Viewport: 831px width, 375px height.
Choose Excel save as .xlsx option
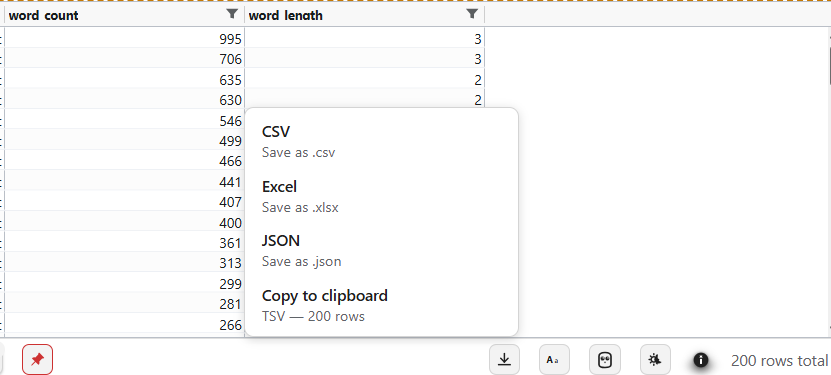(x=381, y=196)
